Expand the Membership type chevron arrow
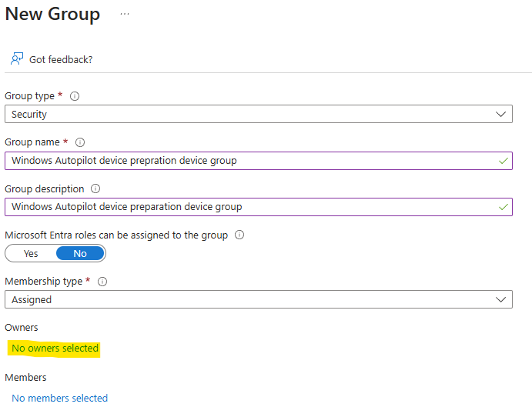The image size is (532, 407). 500,299
